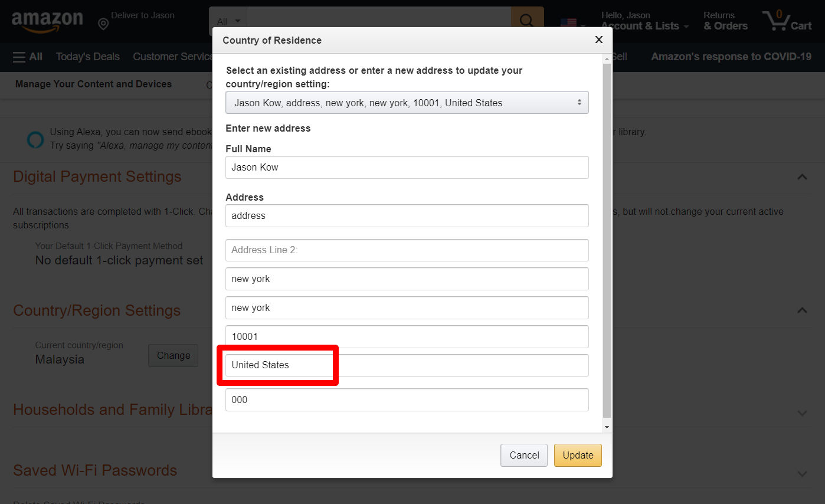Image resolution: width=825 pixels, height=504 pixels.
Task: Open the All search category dropdown
Action: tap(228, 21)
